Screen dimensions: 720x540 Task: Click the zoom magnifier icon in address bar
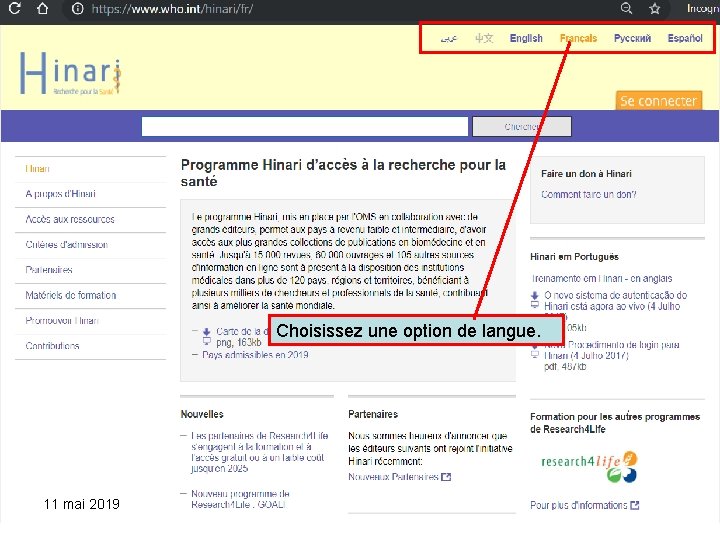point(626,8)
